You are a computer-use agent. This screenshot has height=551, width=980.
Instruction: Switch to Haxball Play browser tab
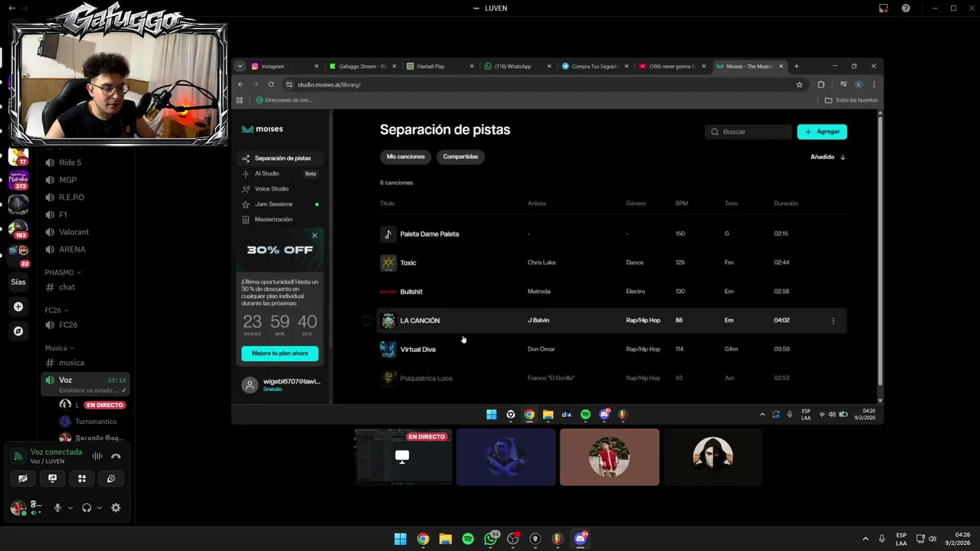click(441, 67)
